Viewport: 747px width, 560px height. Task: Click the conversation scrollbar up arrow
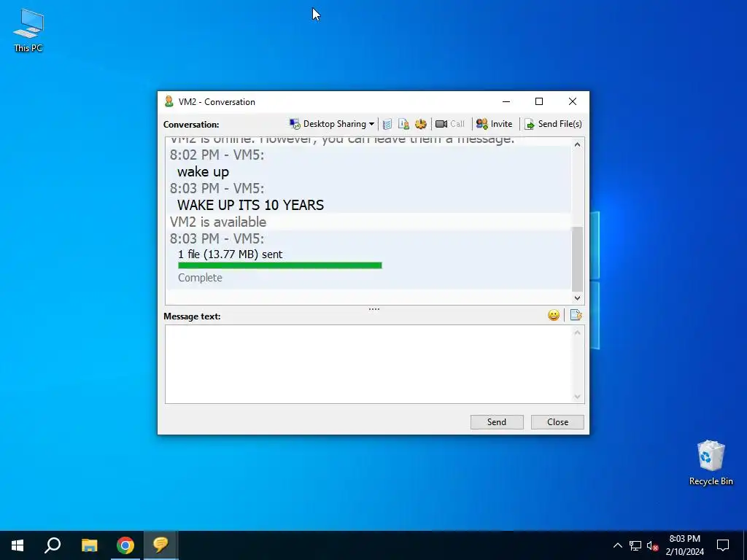(x=578, y=144)
